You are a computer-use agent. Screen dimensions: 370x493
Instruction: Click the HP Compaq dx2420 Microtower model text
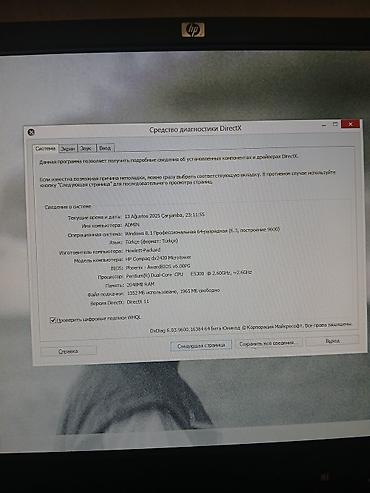[x=158, y=258]
